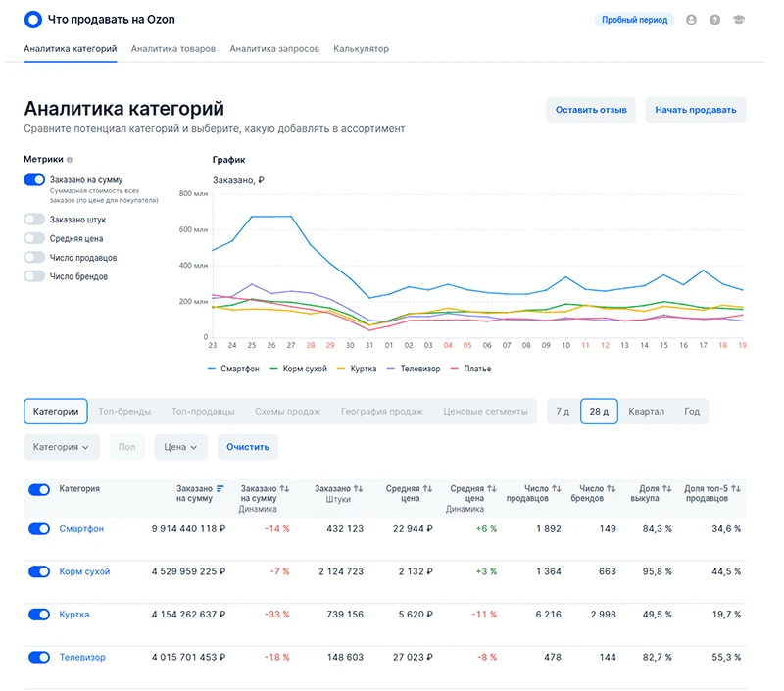Open the help question mark icon
This screenshot has height=691, width=784.
pos(715,20)
